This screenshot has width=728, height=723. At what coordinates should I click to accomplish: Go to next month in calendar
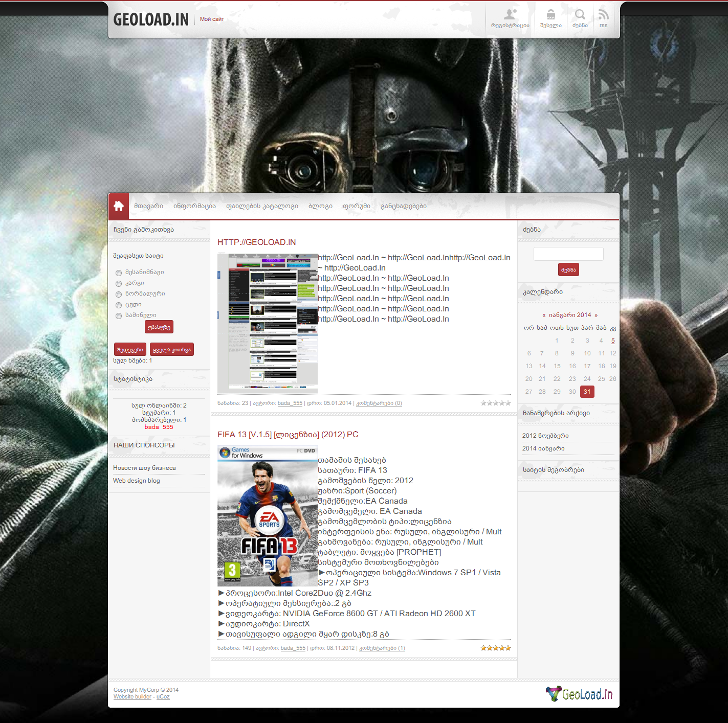coord(596,315)
